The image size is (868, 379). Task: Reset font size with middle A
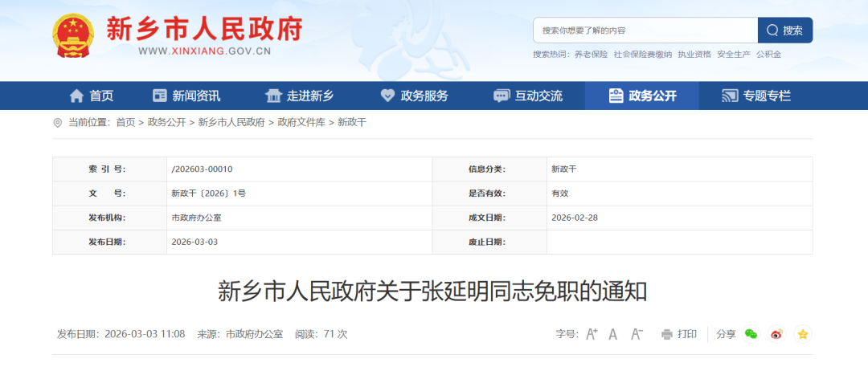(613, 334)
